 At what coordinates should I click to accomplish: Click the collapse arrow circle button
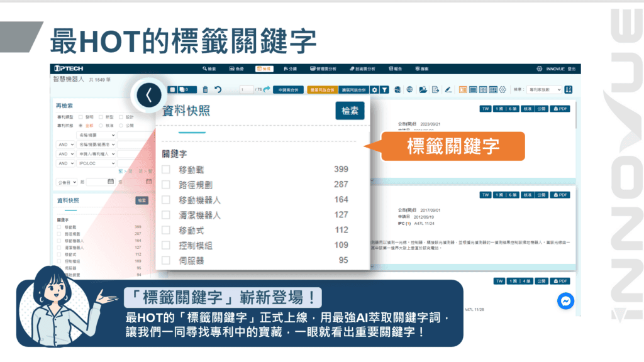pyautogui.click(x=148, y=96)
